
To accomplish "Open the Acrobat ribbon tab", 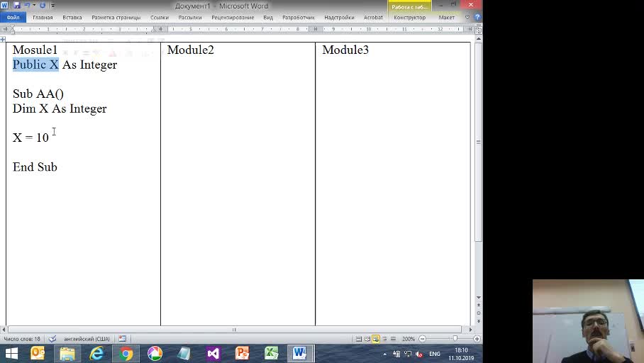I will (x=373, y=17).
